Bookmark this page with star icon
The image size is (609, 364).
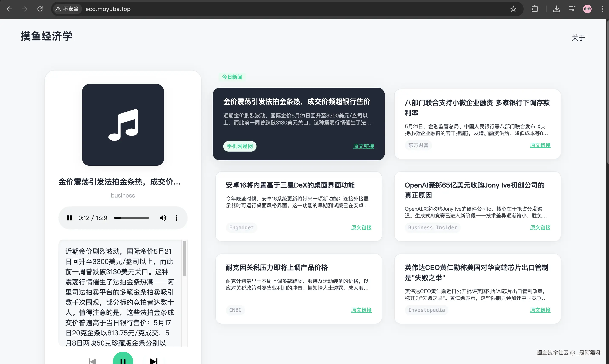(x=513, y=9)
